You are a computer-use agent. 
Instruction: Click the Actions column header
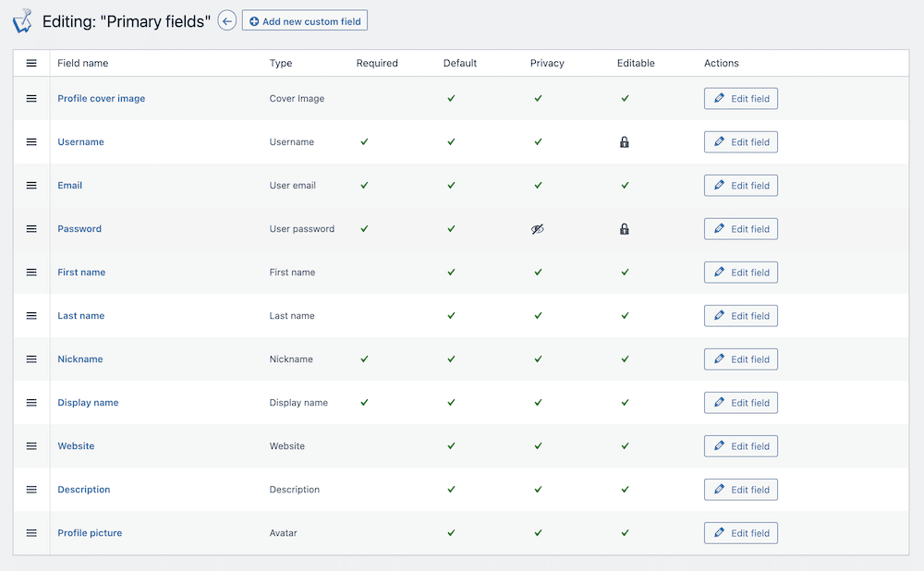pos(722,63)
